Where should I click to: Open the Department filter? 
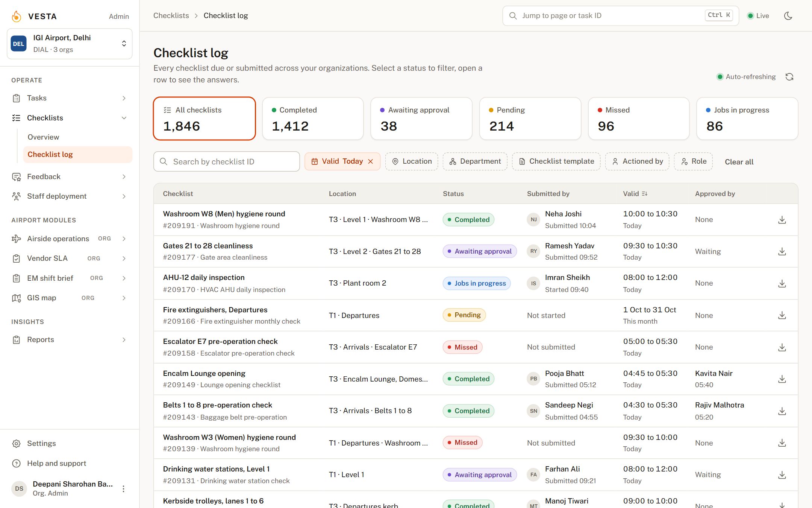tap(475, 161)
